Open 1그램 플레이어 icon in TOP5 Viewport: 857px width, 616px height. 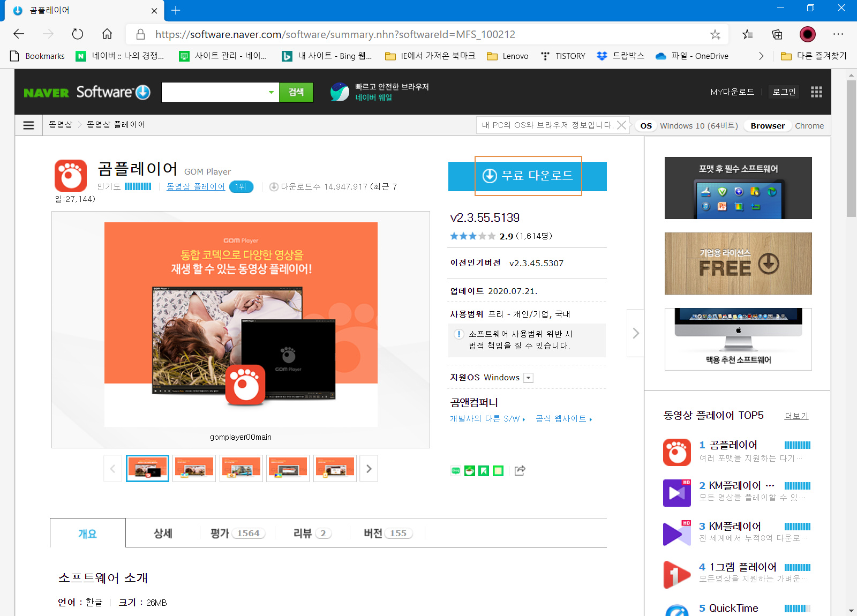point(677,574)
